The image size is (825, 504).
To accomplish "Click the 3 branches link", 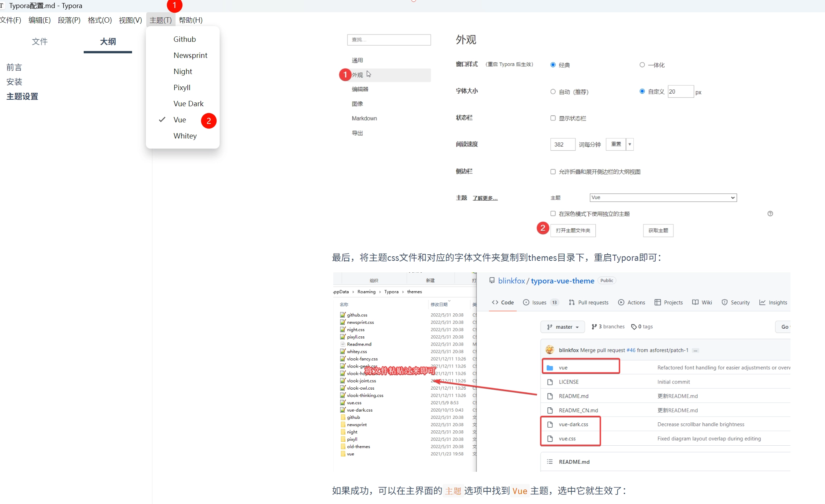I will point(608,326).
